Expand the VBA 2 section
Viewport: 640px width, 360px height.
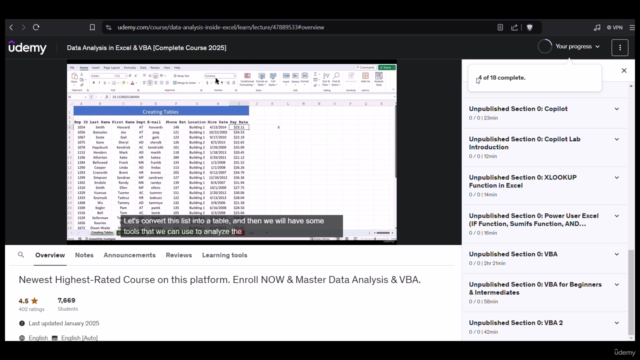[617, 323]
